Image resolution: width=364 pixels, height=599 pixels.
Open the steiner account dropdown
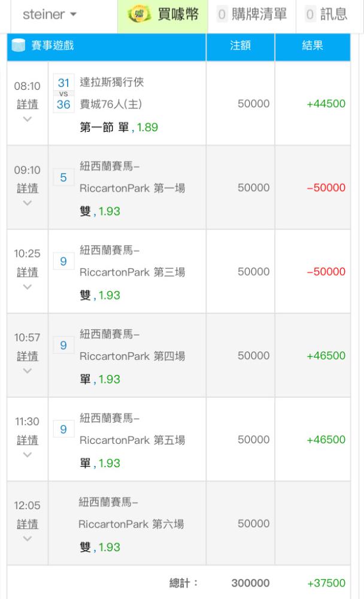[50, 14]
